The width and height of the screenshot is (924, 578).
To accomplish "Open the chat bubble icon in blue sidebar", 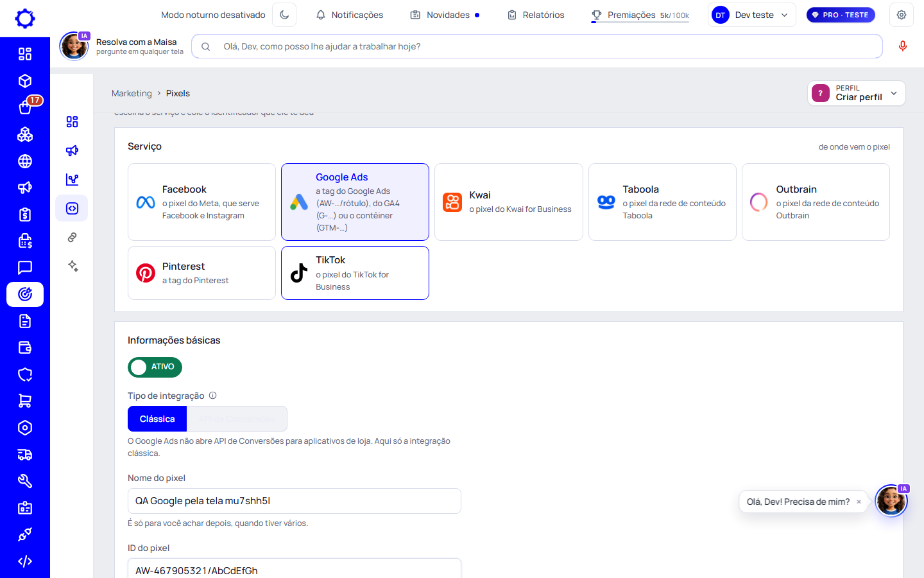I will coord(25,267).
